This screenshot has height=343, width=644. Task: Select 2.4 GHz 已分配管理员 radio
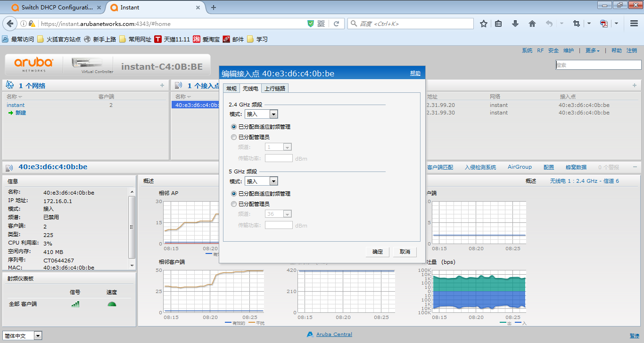234,137
